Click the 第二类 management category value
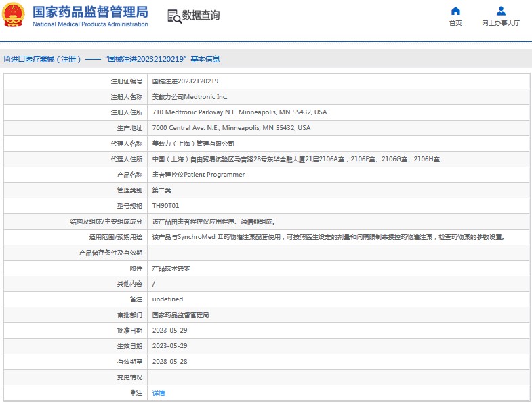This screenshot has width=532, height=403. 162,190
